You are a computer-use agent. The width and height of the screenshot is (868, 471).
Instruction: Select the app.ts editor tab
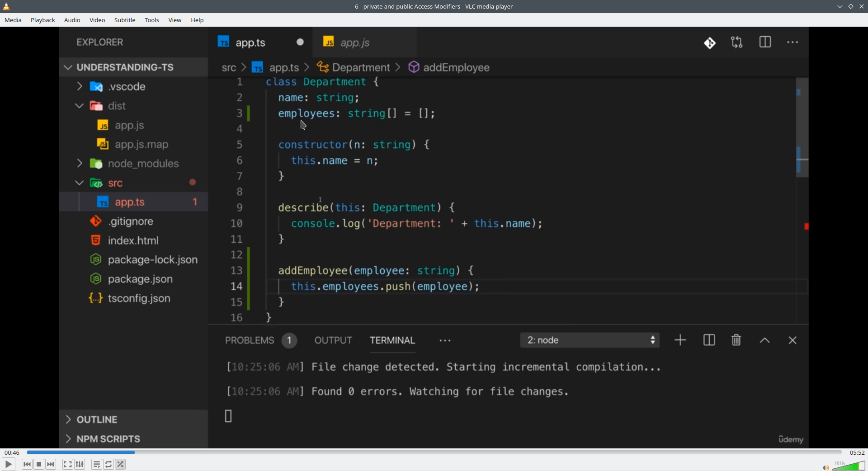(x=260, y=42)
